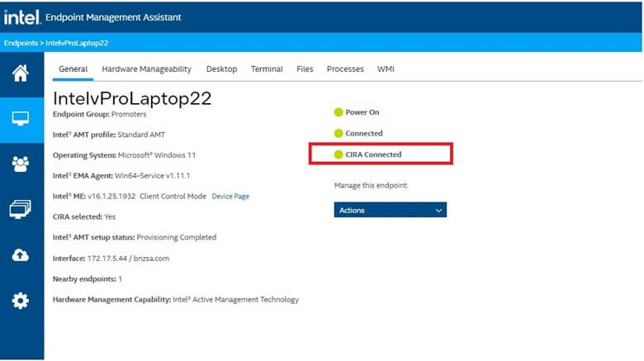Switch to the Terminal tab
Image resolution: width=644 pixels, height=361 pixels.
pyautogui.click(x=267, y=69)
